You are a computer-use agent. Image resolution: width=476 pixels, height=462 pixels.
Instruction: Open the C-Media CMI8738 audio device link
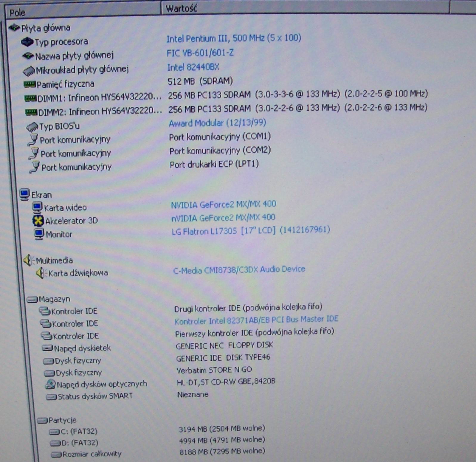coord(239,270)
